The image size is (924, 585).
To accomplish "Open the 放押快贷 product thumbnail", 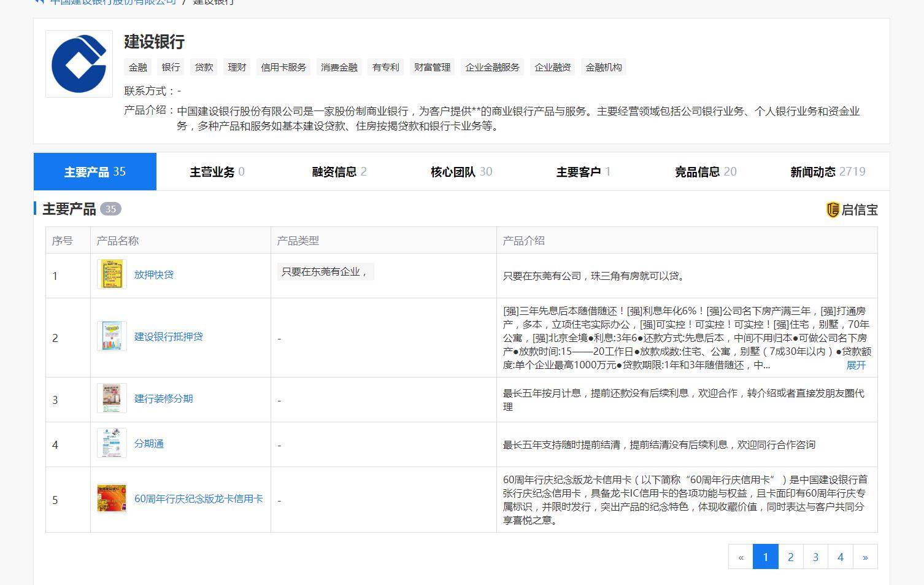I will pyautogui.click(x=111, y=274).
